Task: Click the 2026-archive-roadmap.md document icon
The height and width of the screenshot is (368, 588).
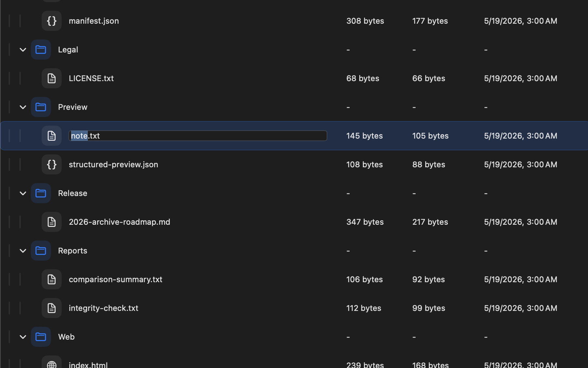Action: tap(52, 222)
